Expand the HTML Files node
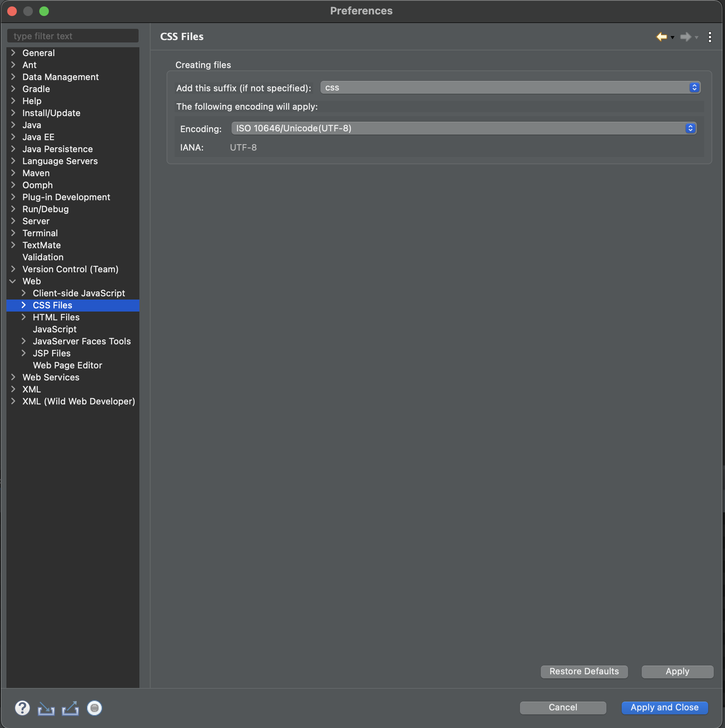 pyautogui.click(x=24, y=317)
